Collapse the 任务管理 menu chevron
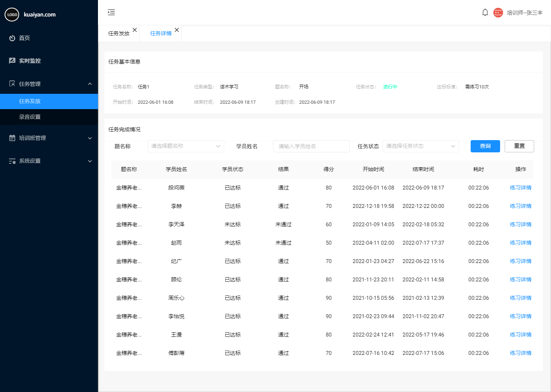The height and width of the screenshot is (392, 551). (90, 84)
